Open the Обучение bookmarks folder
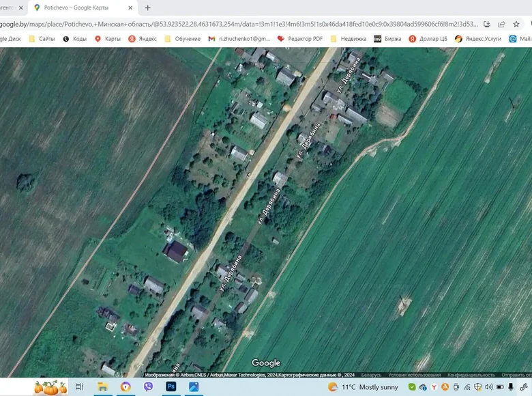This screenshot has width=532, height=396. pos(183,39)
